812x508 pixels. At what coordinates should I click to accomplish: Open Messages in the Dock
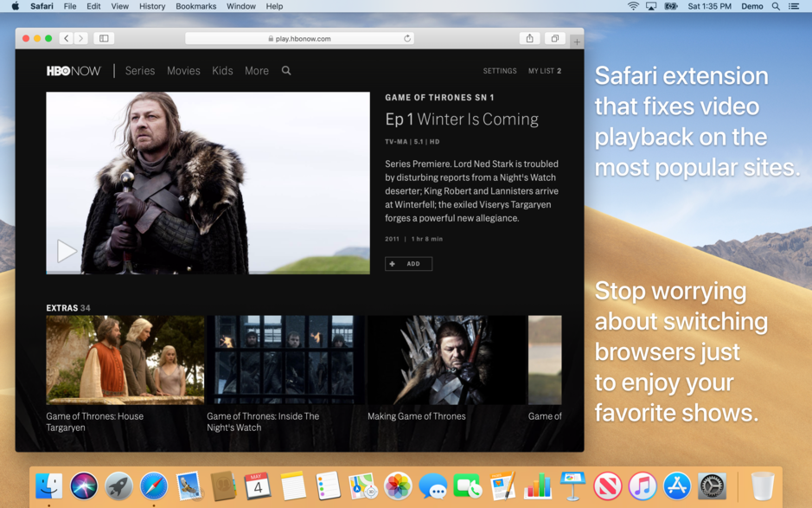432,486
